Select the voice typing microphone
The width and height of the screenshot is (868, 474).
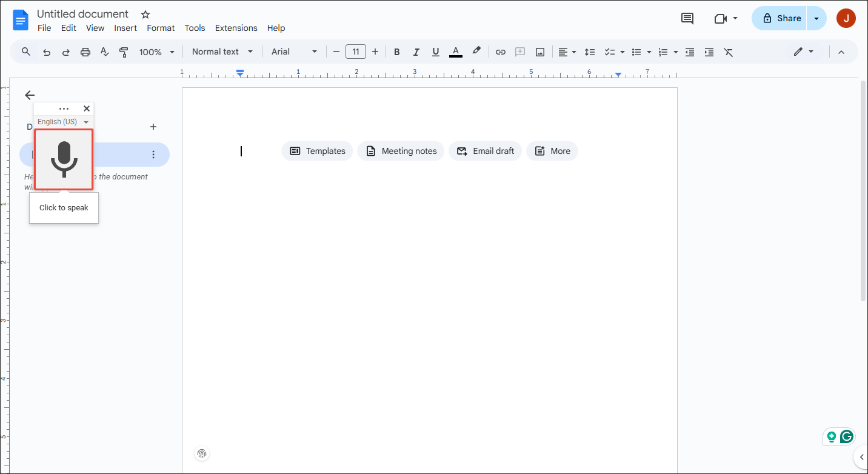[x=64, y=159]
